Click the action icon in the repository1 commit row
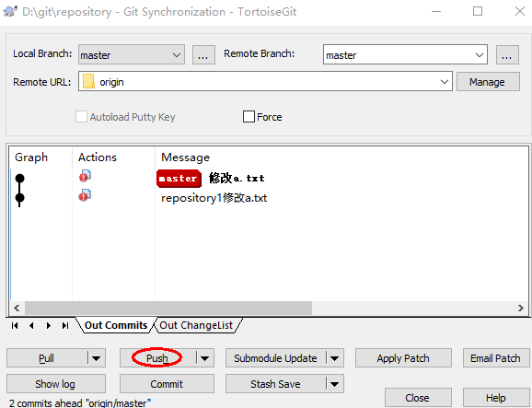The height and width of the screenshot is (408, 532). [85, 196]
